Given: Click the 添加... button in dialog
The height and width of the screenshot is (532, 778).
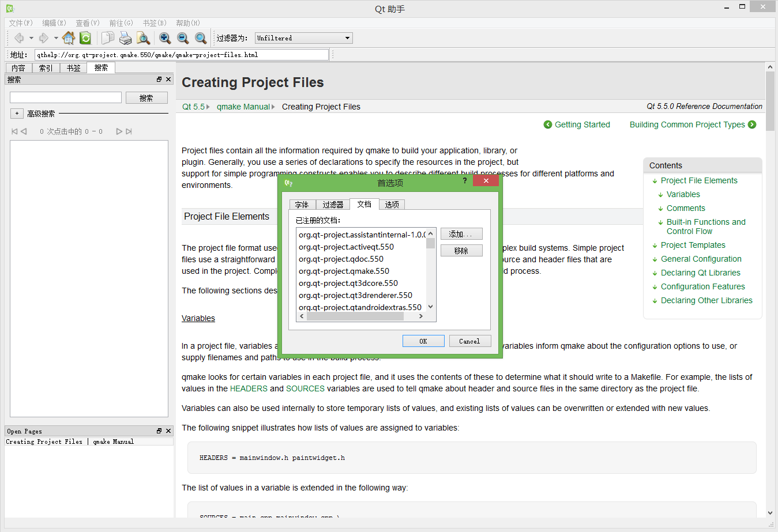Looking at the screenshot, I should (461, 234).
